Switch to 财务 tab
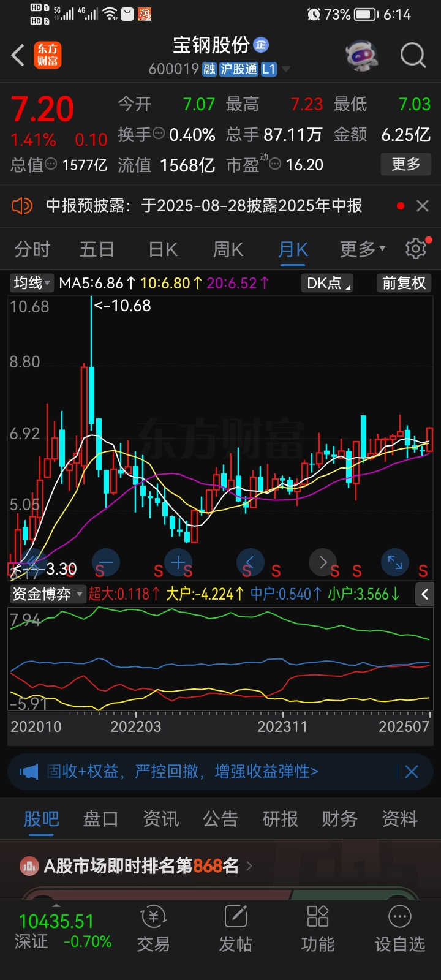Screen dimensions: 441x980 [340, 819]
